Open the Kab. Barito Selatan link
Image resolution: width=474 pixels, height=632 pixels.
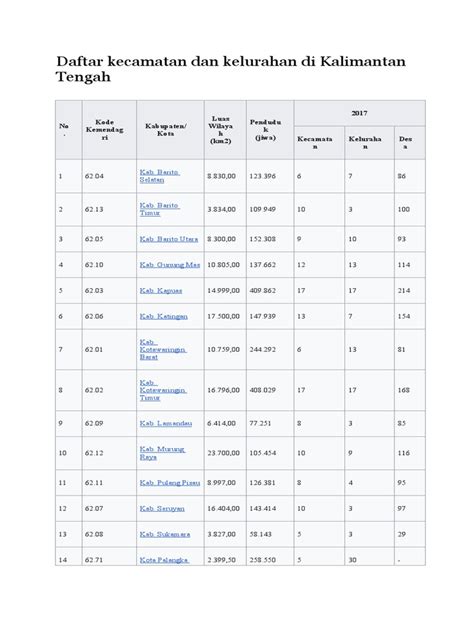pos(160,176)
